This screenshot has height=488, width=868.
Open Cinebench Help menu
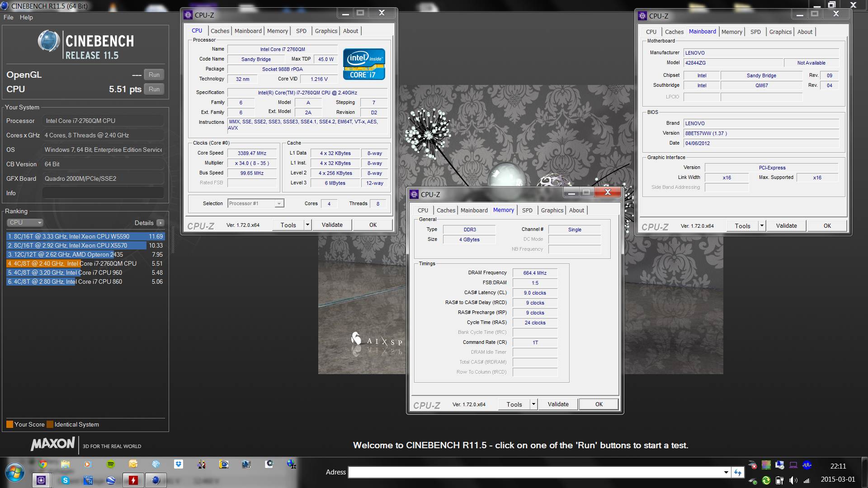26,17
